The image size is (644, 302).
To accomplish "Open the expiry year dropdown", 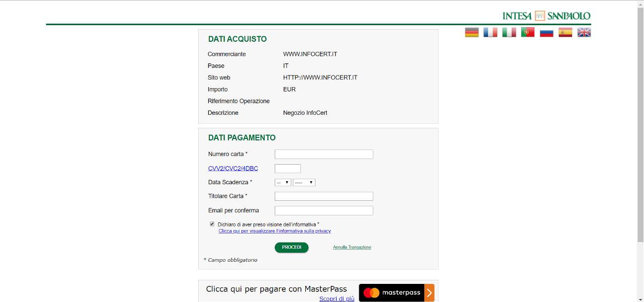I will click(x=304, y=182).
